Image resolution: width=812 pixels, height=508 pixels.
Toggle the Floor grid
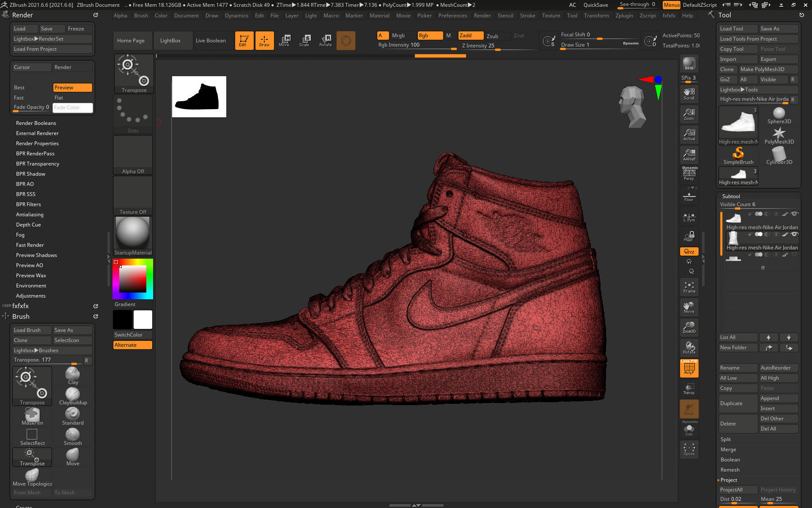(689, 196)
